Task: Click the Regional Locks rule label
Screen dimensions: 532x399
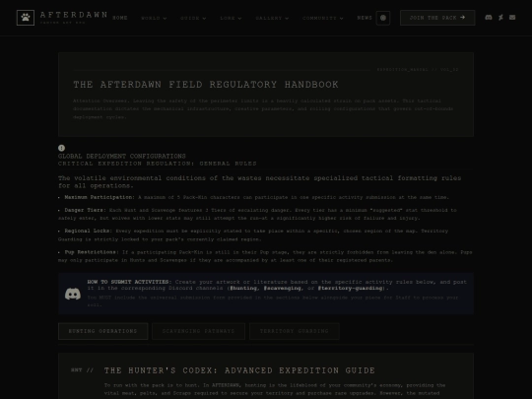Action: click(89, 231)
